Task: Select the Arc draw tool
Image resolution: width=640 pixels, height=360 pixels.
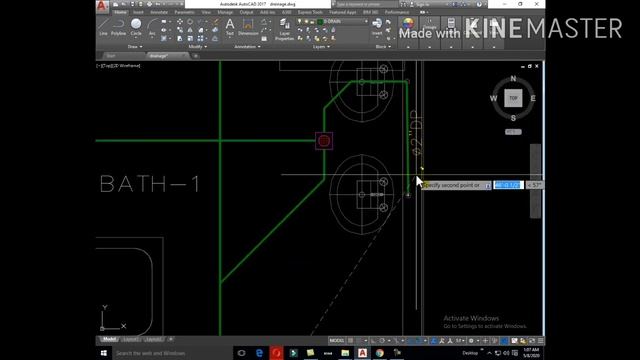Action: click(x=152, y=27)
